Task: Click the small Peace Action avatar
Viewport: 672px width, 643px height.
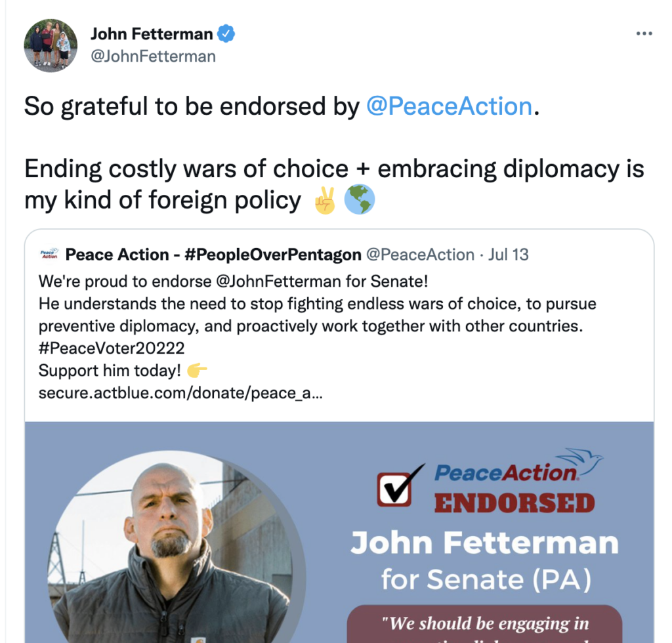Action: (49, 255)
